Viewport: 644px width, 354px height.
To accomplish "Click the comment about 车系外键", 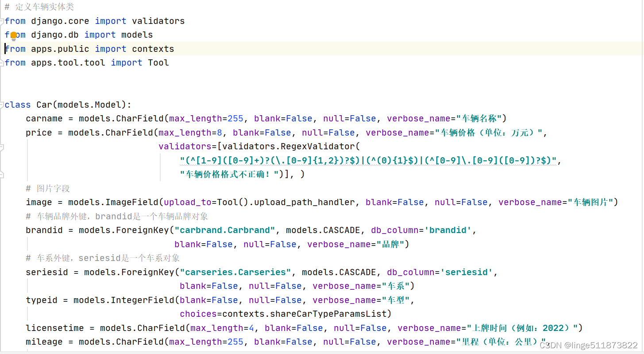I will [103, 258].
